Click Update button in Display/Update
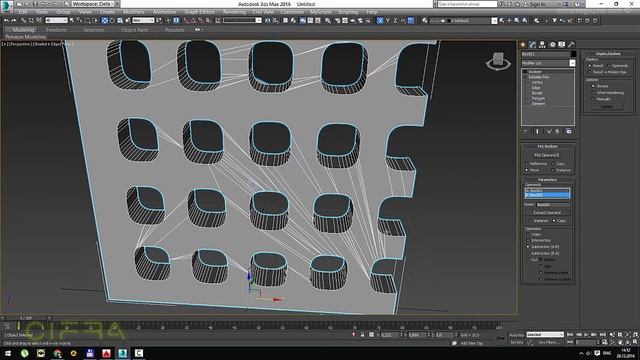Screen dimensions: 640x360 tap(607, 107)
